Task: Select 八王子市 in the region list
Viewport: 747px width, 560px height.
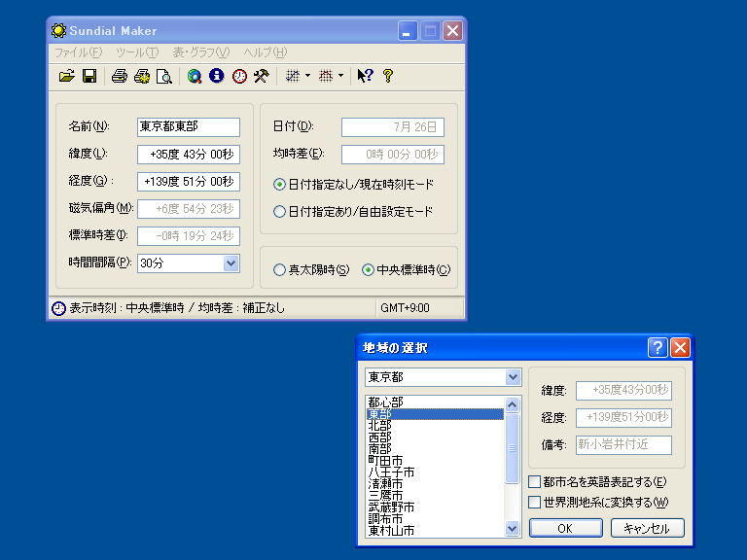Action: (x=435, y=472)
